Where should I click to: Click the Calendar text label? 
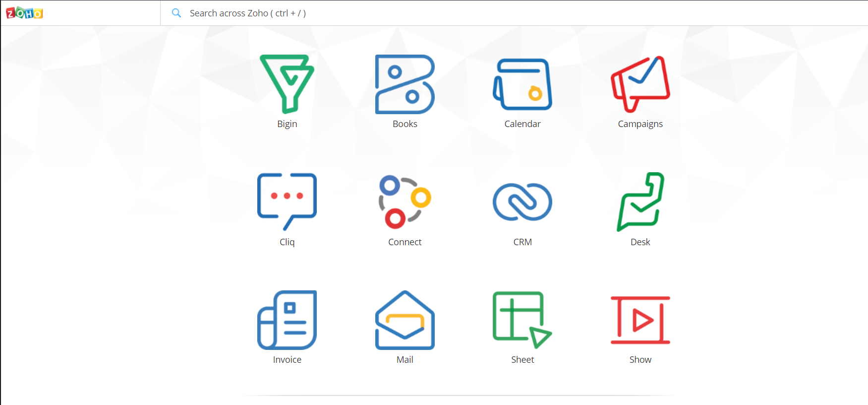tap(522, 124)
